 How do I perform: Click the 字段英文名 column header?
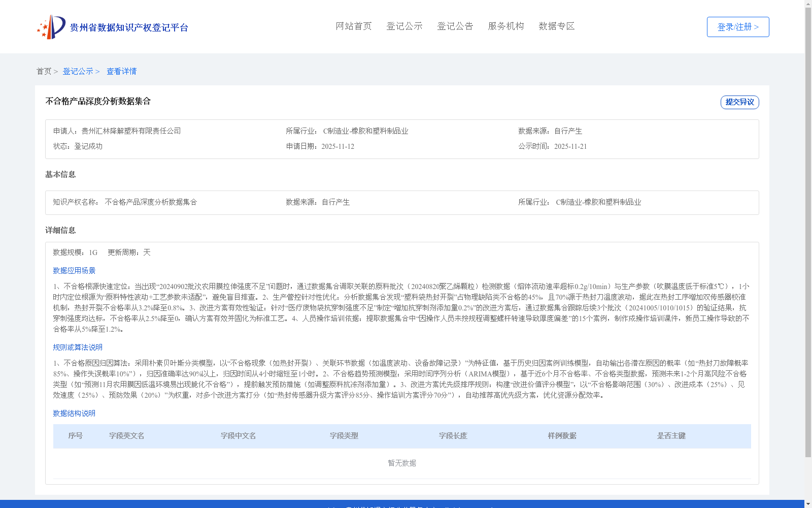tap(127, 436)
